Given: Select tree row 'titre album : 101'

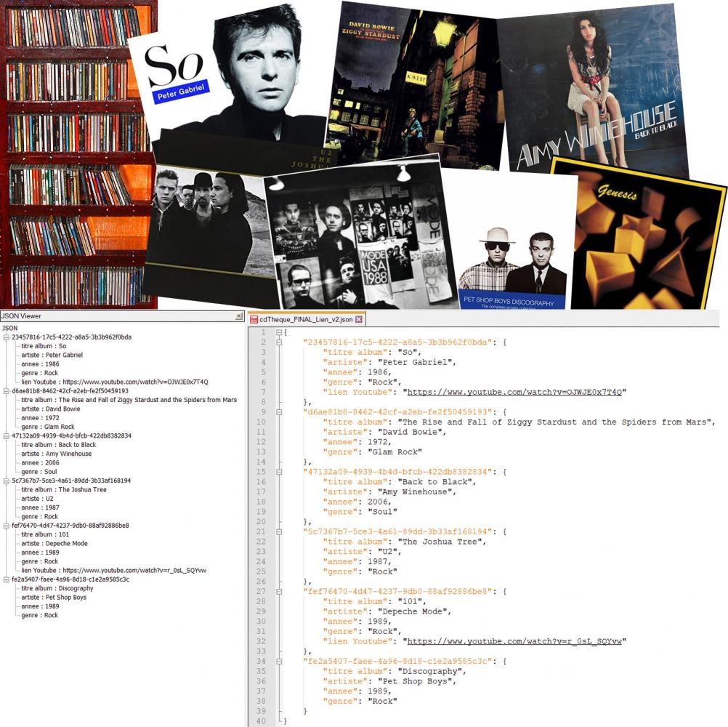Looking at the screenshot, I should pos(45,534).
